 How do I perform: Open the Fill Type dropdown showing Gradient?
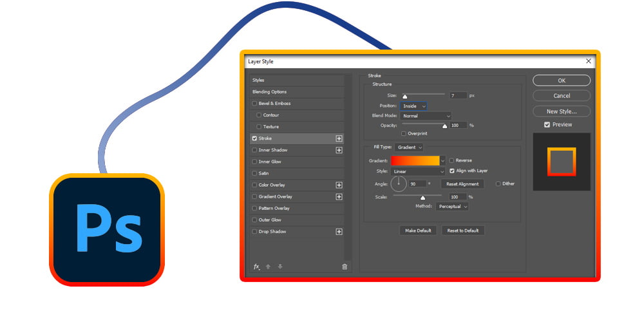409,147
